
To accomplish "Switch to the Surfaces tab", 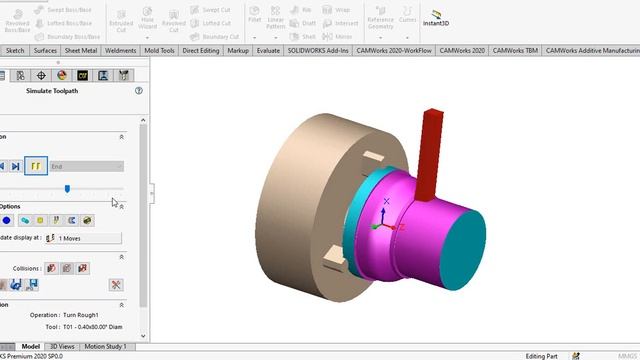I will [45, 51].
